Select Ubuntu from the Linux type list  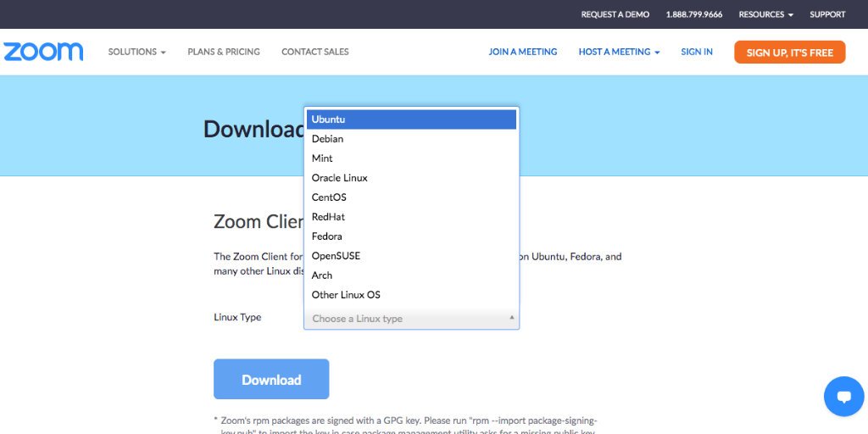point(411,119)
